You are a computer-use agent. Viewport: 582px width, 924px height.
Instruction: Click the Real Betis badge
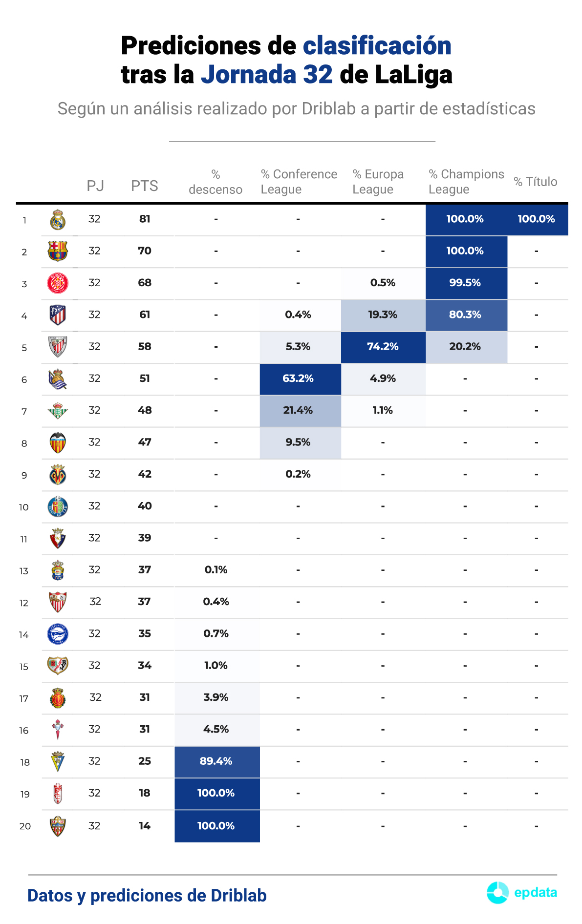pos(58,411)
